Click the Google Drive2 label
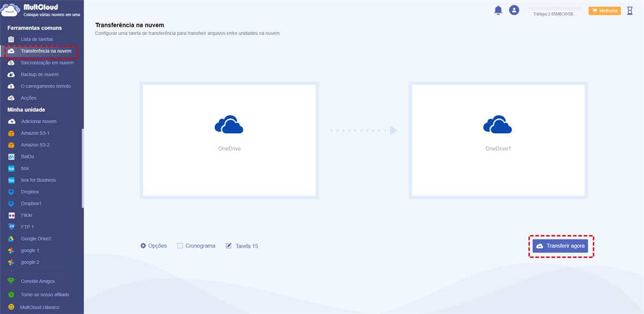 tap(36, 239)
